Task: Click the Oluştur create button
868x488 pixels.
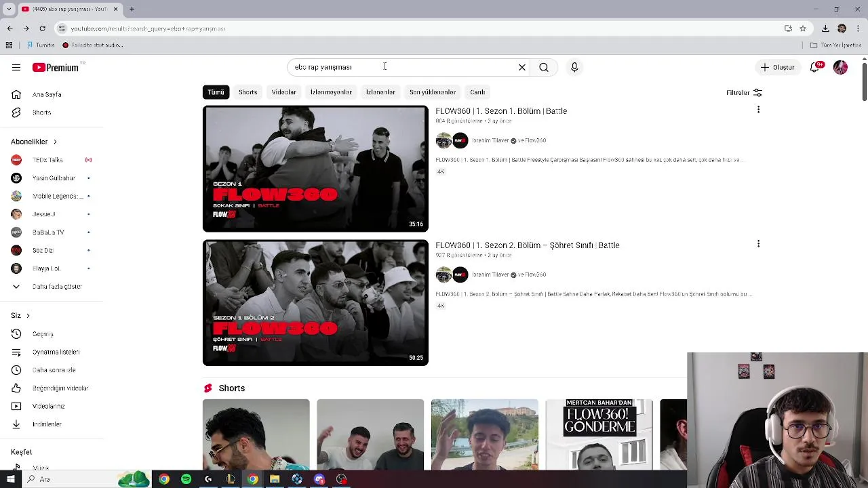Action: pyautogui.click(x=777, y=67)
